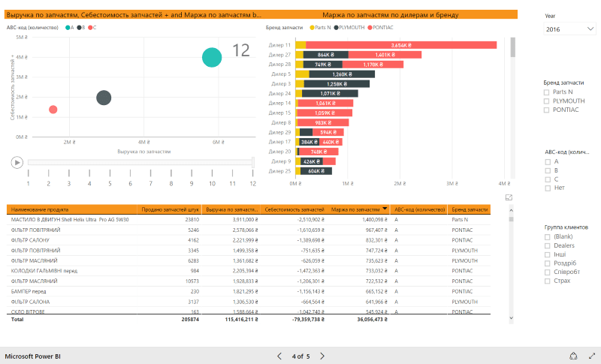Select legend marker A in ABC legend
This screenshot has height=364, width=601.
tap(68, 28)
